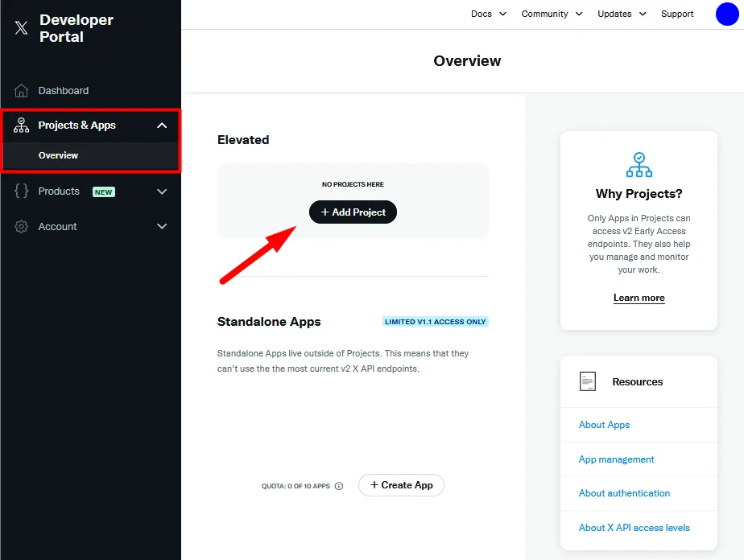Viewport: 744px width, 560px height.
Task: Open the blue profile avatar
Action: (726, 14)
